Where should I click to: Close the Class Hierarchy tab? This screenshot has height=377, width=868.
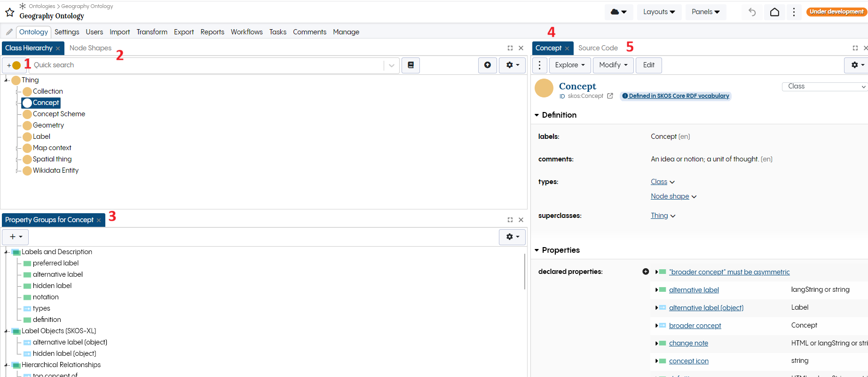[58, 48]
